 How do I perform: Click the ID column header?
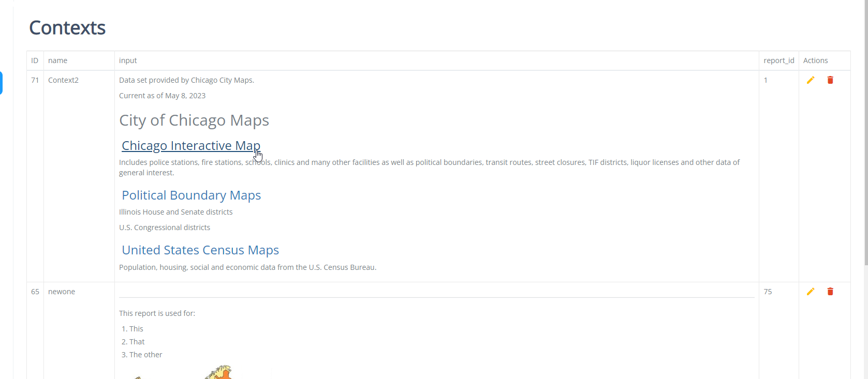pyautogui.click(x=35, y=60)
